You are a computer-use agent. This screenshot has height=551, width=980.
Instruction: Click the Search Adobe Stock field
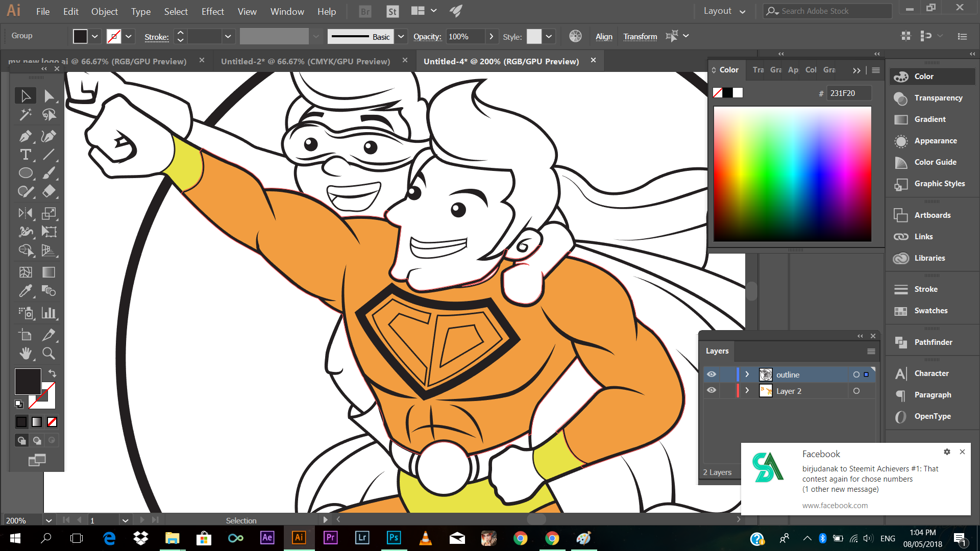tap(827, 11)
